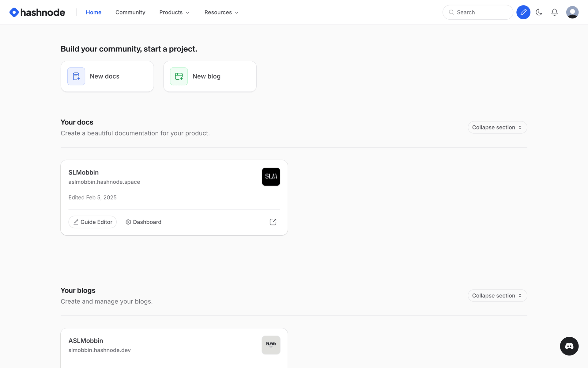Image resolution: width=588 pixels, height=368 pixels.
Task: Click the aslmobbin.hashnode.space address
Action: click(104, 182)
